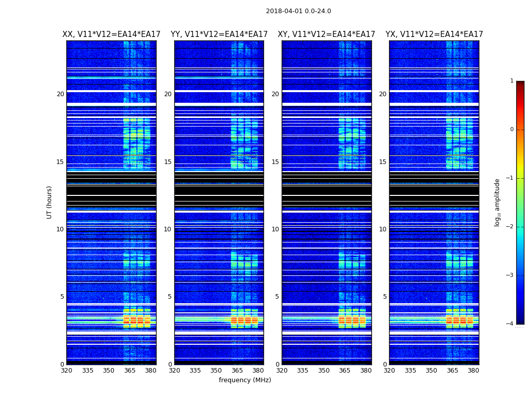
Task: Click the figure date title 2018-04-01
Action: click(x=298, y=11)
